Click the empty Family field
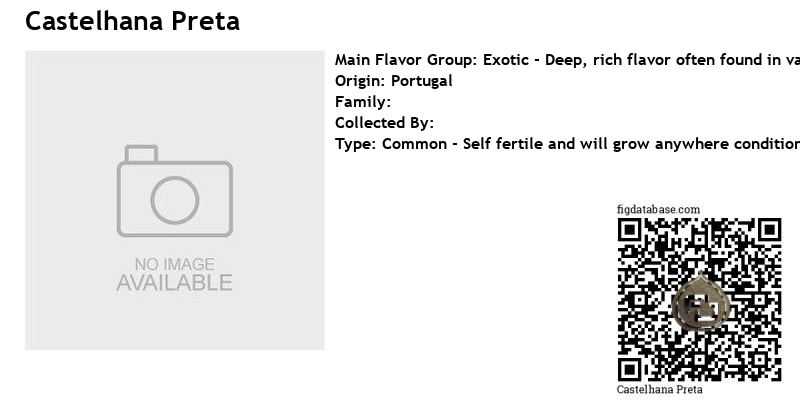 point(363,102)
